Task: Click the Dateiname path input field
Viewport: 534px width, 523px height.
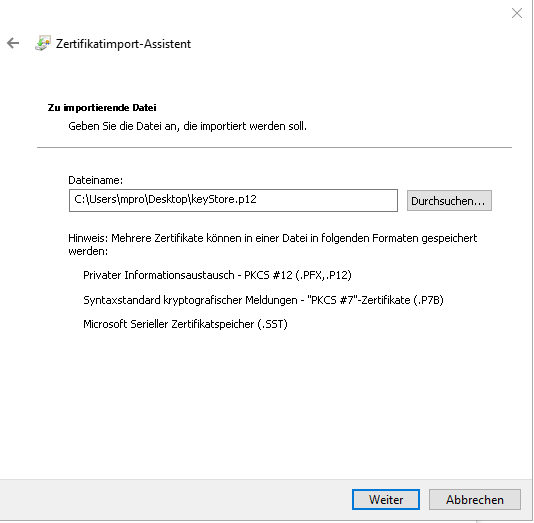Action: (x=233, y=200)
